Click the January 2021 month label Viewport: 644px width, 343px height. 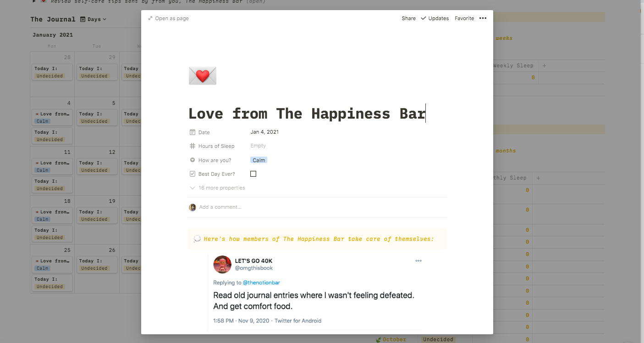(53, 35)
